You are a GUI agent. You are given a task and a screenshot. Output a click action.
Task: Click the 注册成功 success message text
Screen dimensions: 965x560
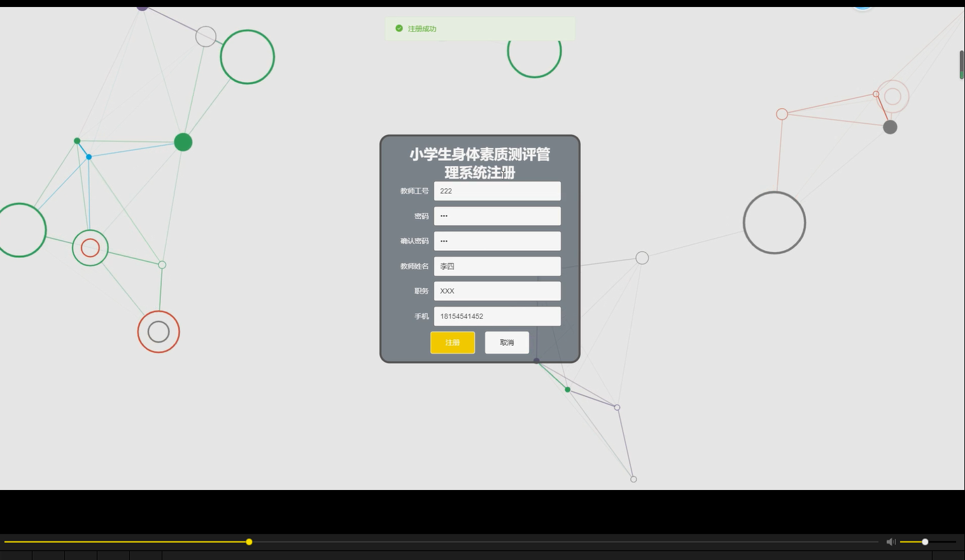pyautogui.click(x=422, y=29)
